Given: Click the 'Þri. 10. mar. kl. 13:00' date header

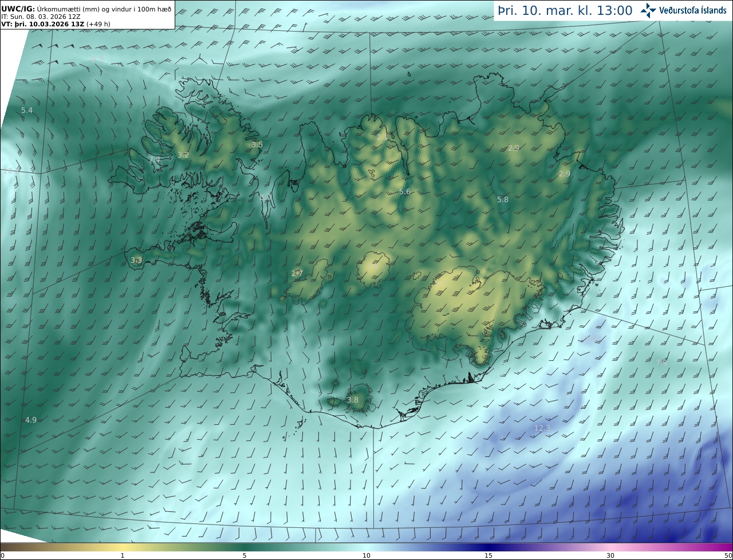Looking at the screenshot, I should (x=565, y=10).
